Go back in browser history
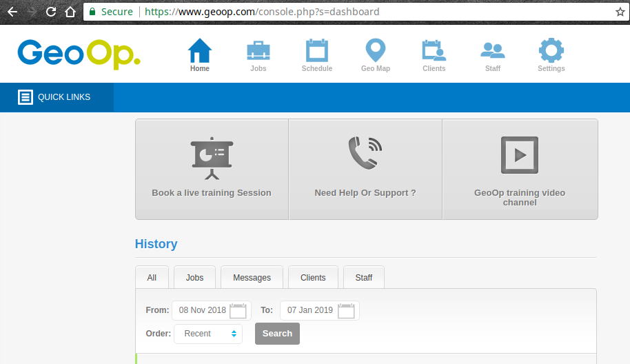This screenshot has width=630, height=364. [x=12, y=12]
